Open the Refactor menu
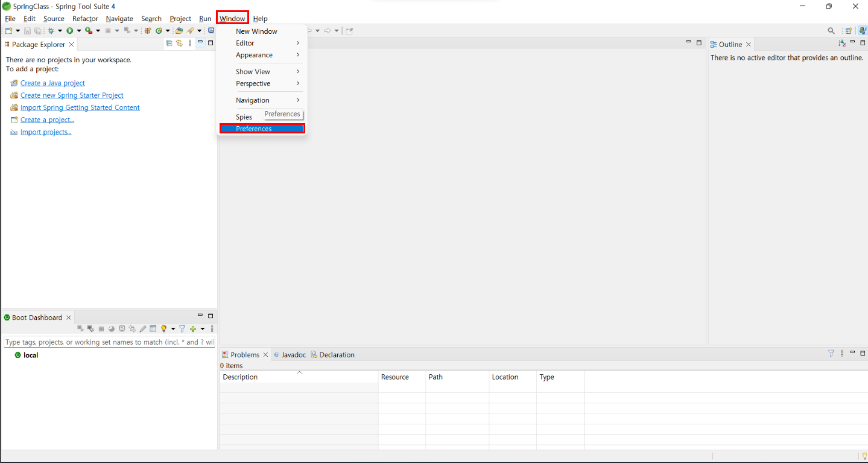The height and width of the screenshot is (463, 868). [x=85, y=19]
